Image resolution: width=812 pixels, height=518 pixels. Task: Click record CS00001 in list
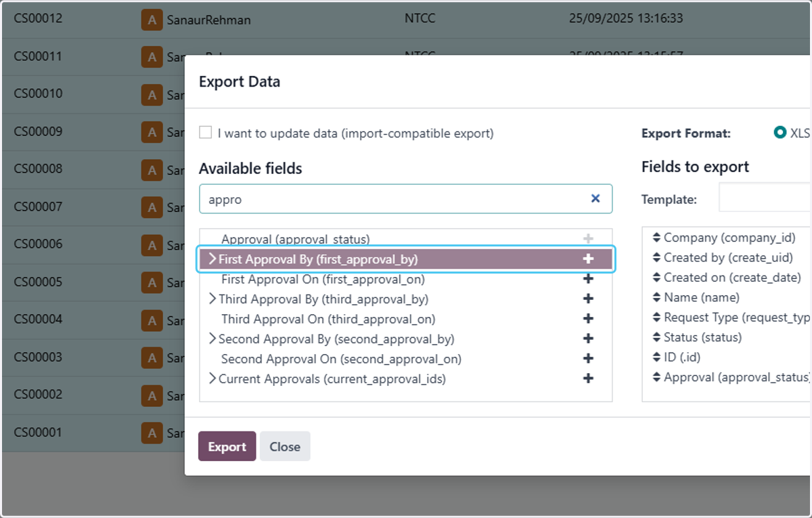pos(38,432)
